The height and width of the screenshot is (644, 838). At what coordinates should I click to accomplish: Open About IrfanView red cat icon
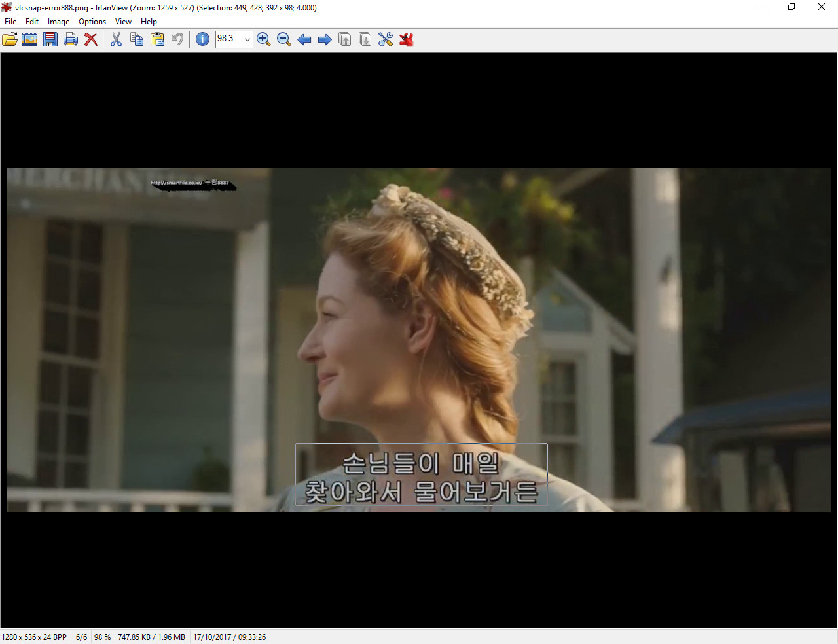(406, 39)
